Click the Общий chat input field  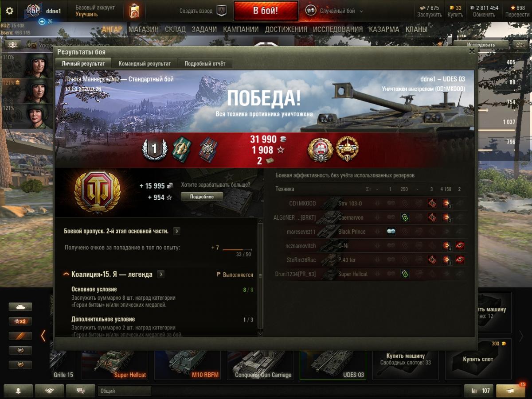125,391
